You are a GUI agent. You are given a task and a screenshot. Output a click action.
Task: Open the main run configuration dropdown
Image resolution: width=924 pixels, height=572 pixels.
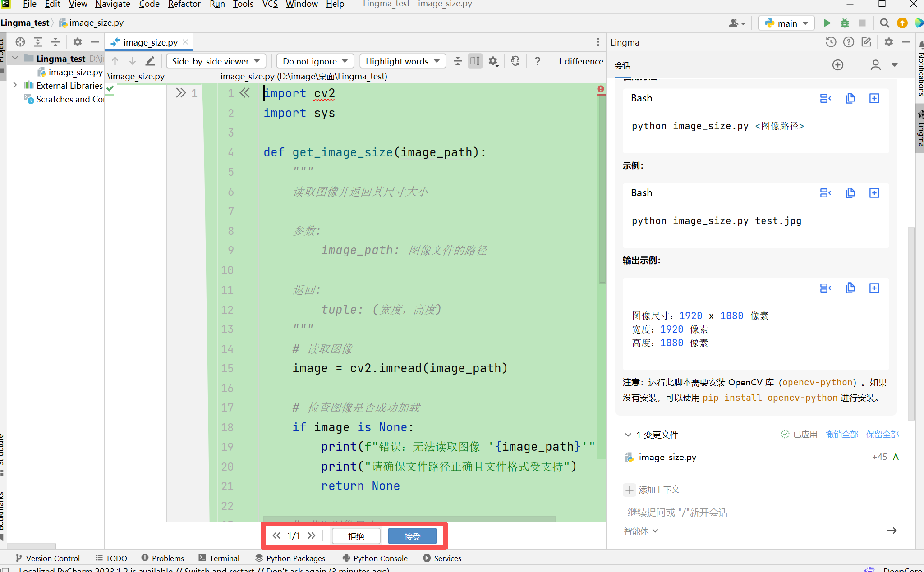pyautogui.click(x=786, y=23)
